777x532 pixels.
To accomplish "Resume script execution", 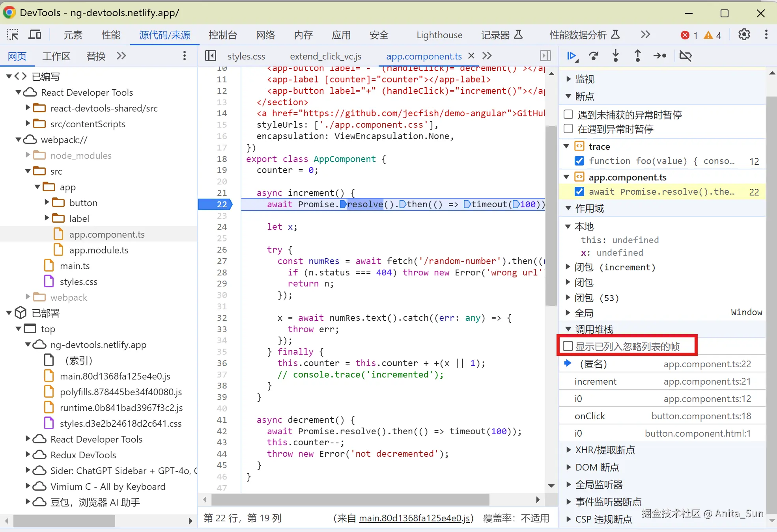I will [x=572, y=56].
